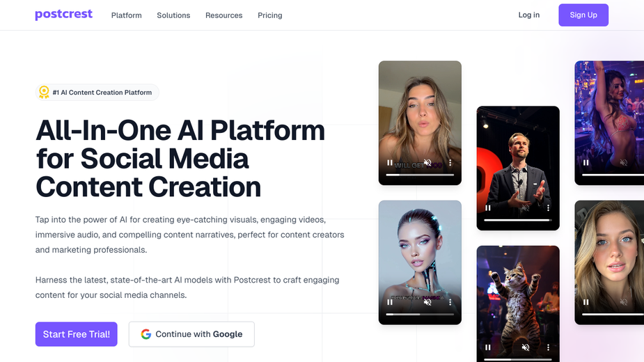Go to the Pricing page

coord(270,15)
